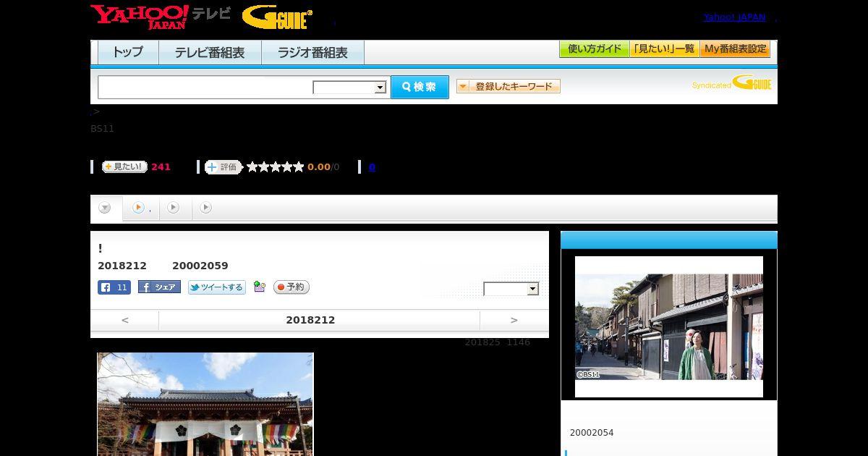Click the 評価 plus button
Viewport: 868px width, 456px height.
click(x=223, y=167)
